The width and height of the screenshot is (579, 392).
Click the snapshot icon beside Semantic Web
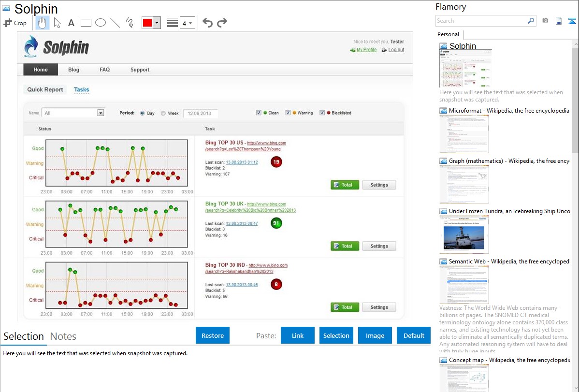pyautogui.click(x=444, y=261)
